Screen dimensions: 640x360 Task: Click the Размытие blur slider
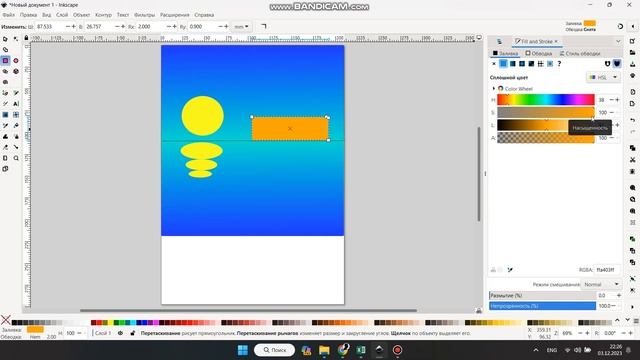pos(542,295)
